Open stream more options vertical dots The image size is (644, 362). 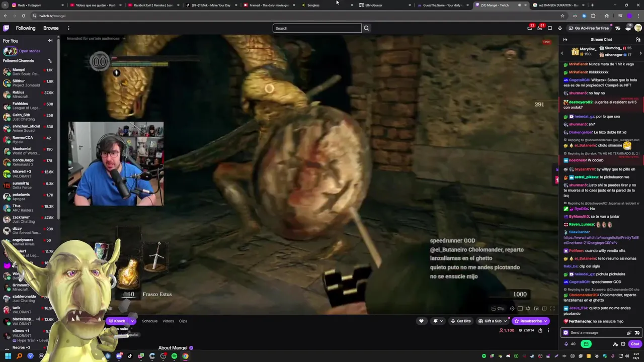(x=548, y=330)
